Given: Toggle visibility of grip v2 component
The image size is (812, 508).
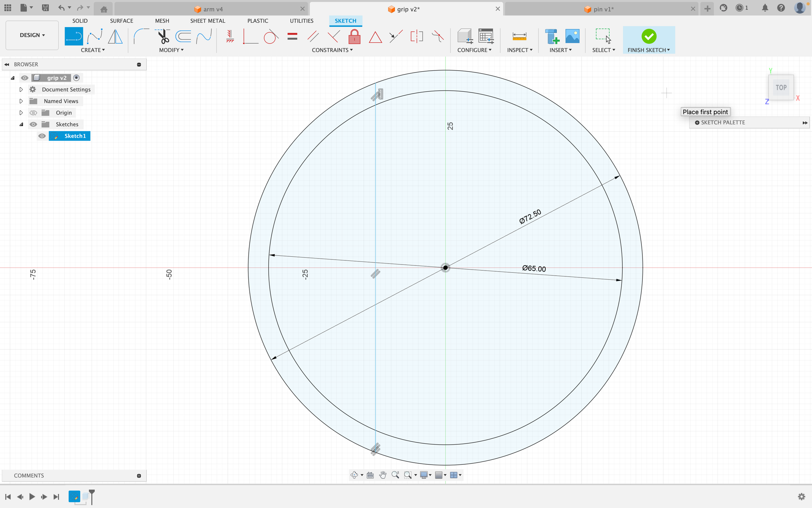Looking at the screenshot, I should click(24, 78).
